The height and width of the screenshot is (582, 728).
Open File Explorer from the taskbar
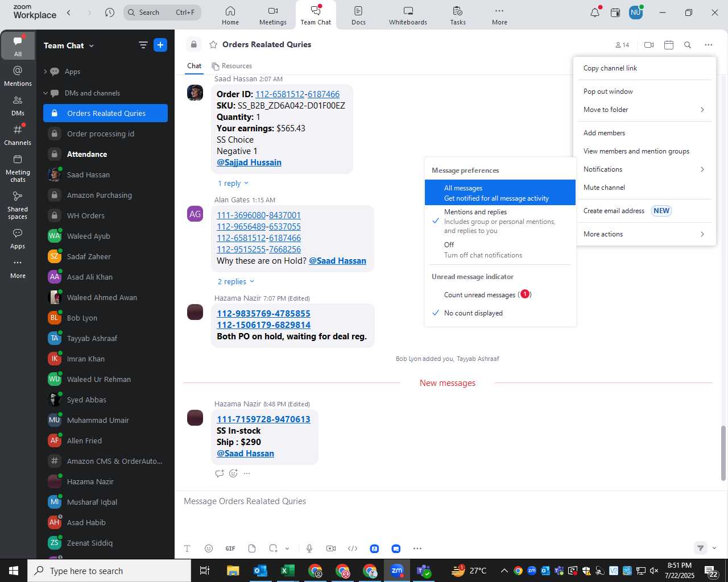point(233,571)
